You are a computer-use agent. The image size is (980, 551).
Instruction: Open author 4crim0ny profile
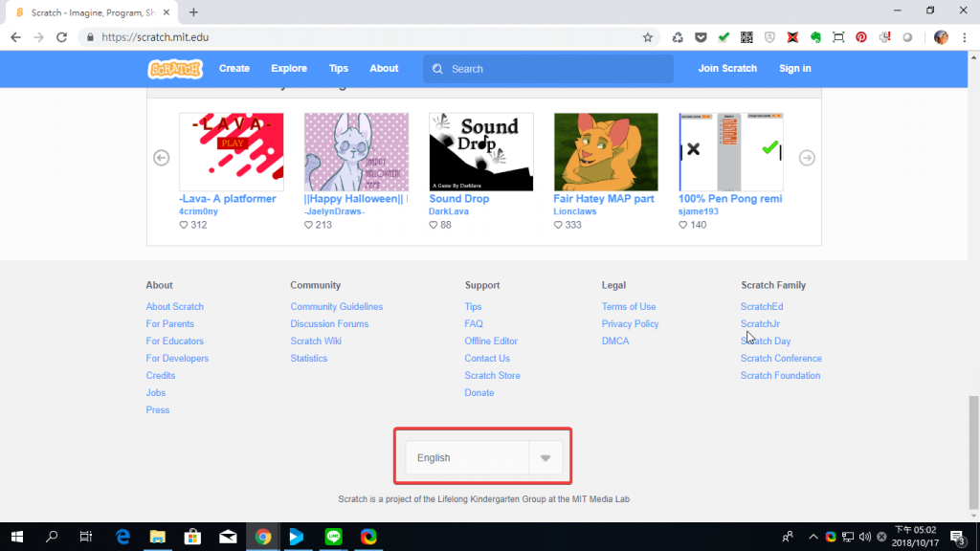tap(199, 211)
